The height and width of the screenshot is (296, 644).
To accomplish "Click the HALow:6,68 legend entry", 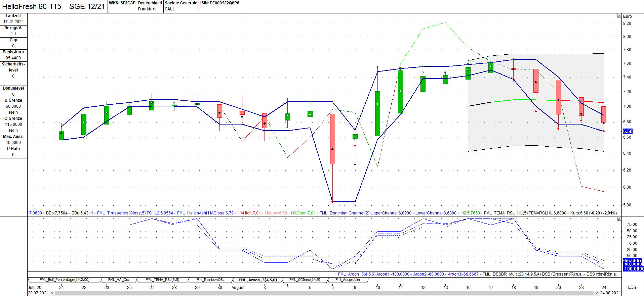I will pyautogui.click(x=276, y=213).
